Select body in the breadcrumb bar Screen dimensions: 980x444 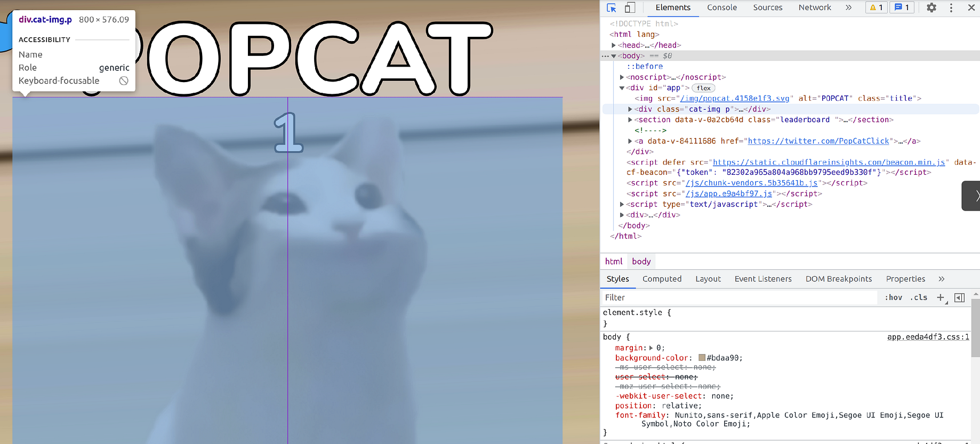coord(641,261)
